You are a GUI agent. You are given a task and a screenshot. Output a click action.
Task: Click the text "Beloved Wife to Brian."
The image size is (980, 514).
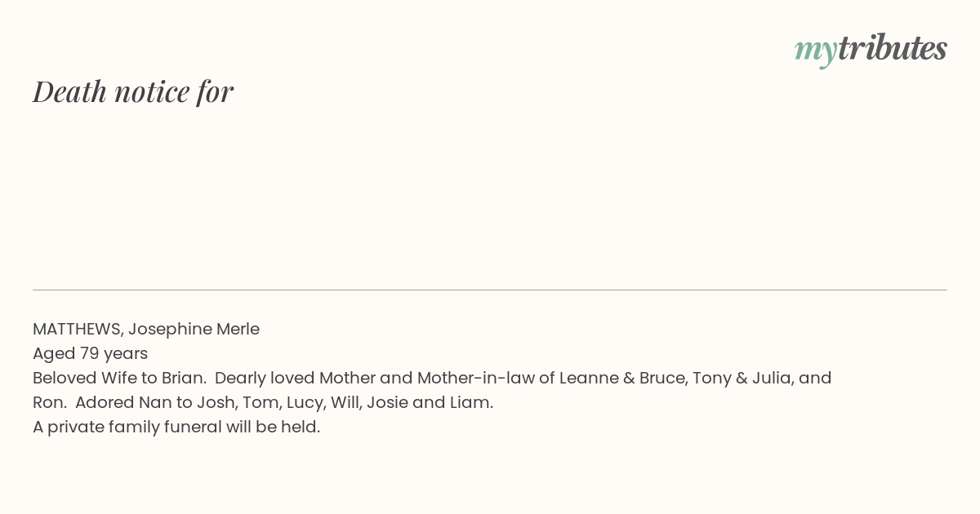[x=119, y=379]
